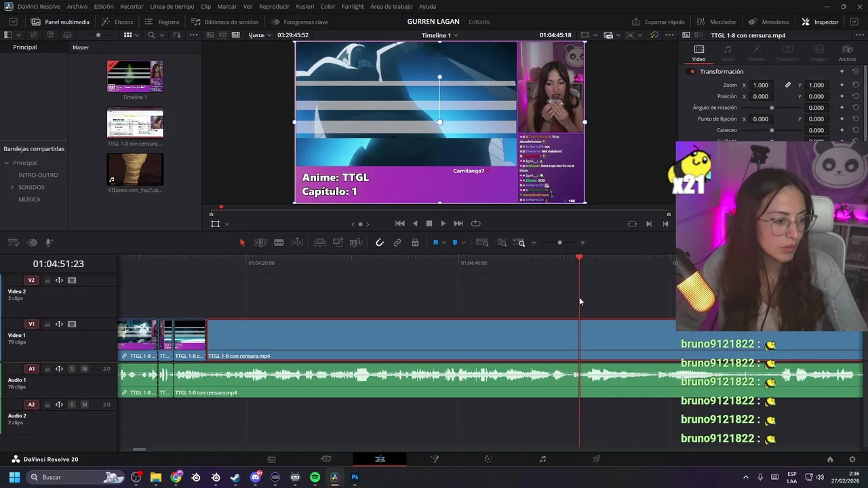The width and height of the screenshot is (868, 488).
Task: Click the Custom Zoom icon
Action: point(519,243)
